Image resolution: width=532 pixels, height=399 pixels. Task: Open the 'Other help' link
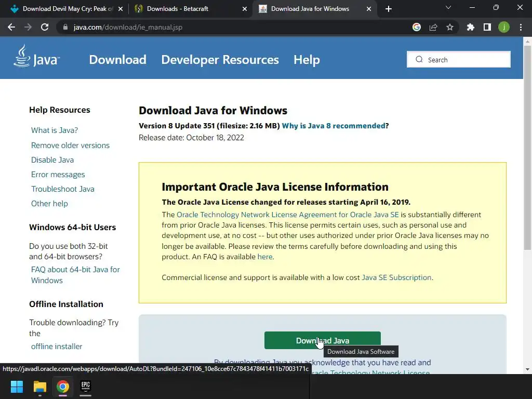pos(49,204)
